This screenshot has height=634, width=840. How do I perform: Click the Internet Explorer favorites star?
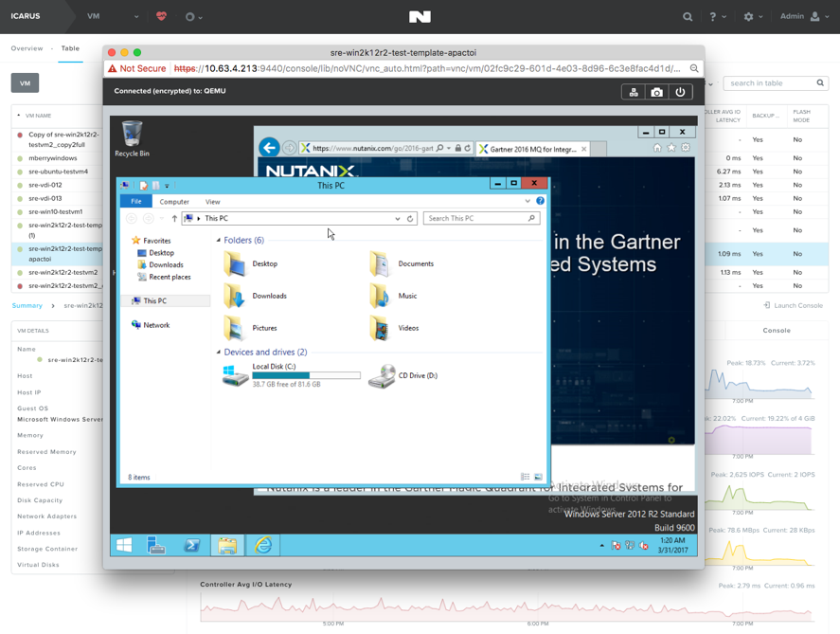[671, 148]
